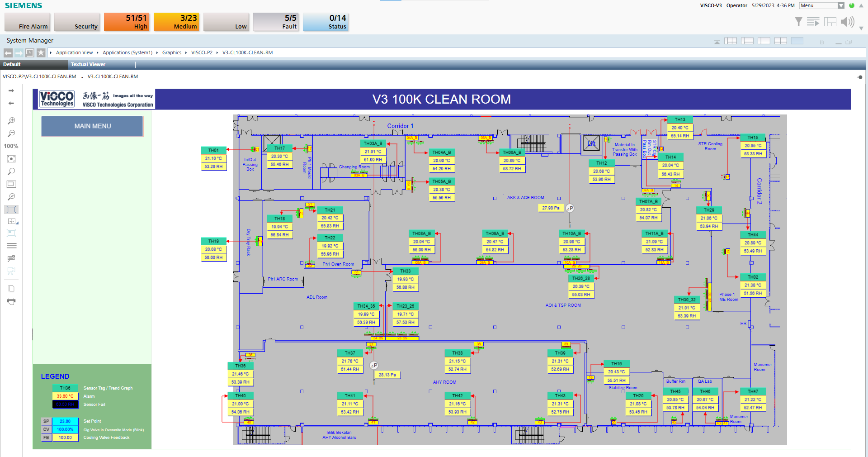The image size is (868, 457).
Task: Click the navigate forward arrow in left toolbar
Action: (11, 91)
